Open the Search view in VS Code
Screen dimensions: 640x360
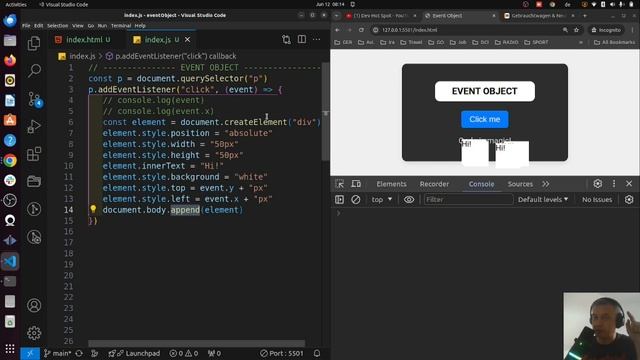[34, 71]
